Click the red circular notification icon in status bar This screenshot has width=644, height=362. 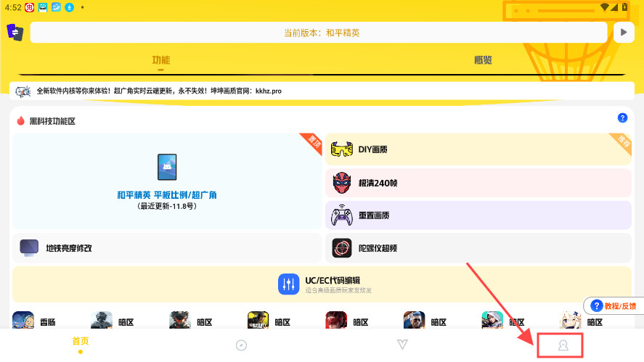29,7
